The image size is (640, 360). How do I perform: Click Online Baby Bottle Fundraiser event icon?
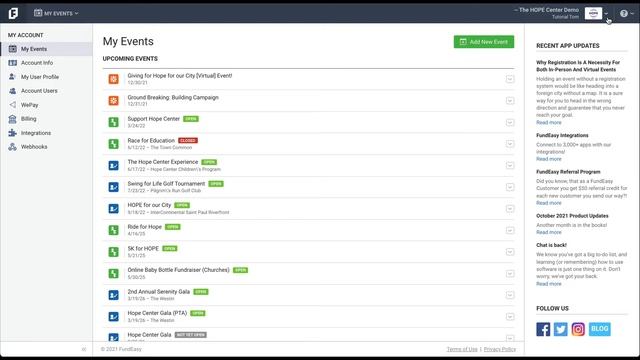(113, 273)
